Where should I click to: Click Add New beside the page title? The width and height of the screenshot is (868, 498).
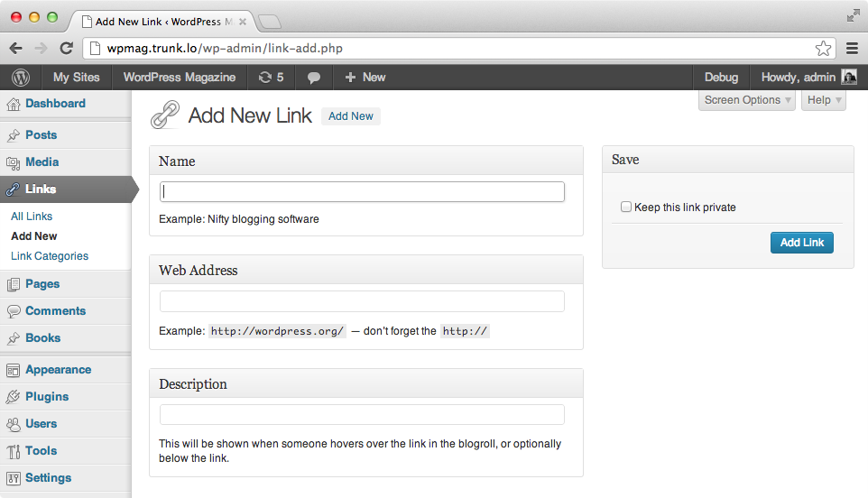pos(350,116)
